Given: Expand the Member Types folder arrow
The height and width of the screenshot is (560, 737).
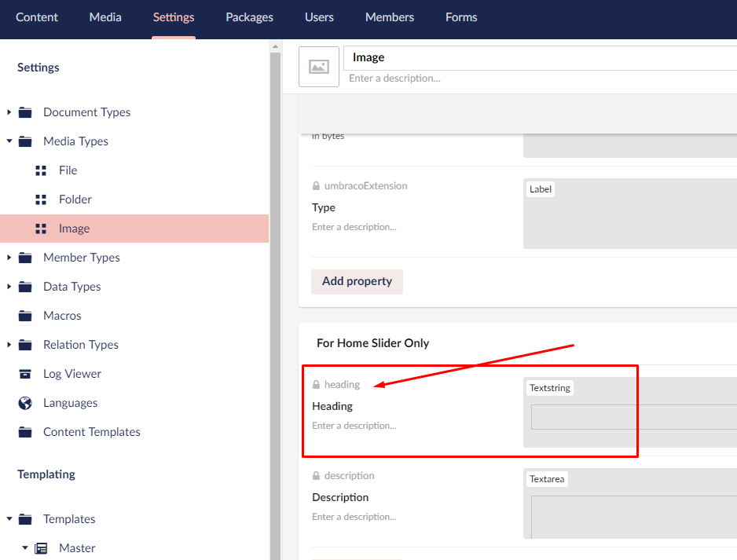Looking at the screenshot, I should [9, 258].
